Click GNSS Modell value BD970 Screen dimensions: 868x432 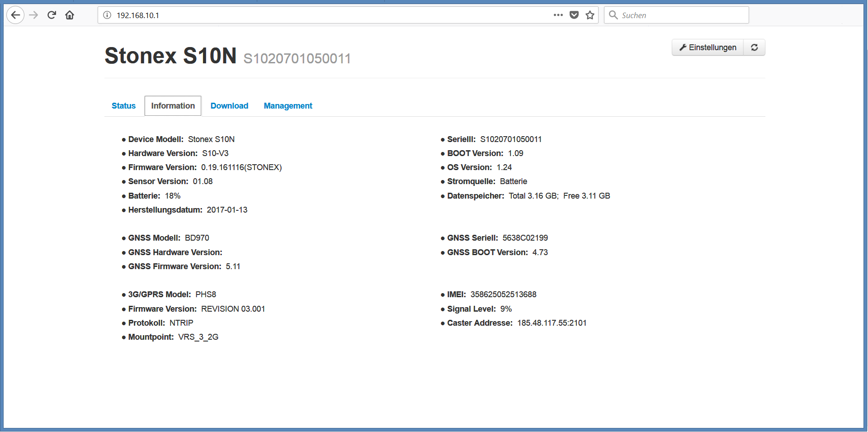pyautogui.click(x=197, y=238)
